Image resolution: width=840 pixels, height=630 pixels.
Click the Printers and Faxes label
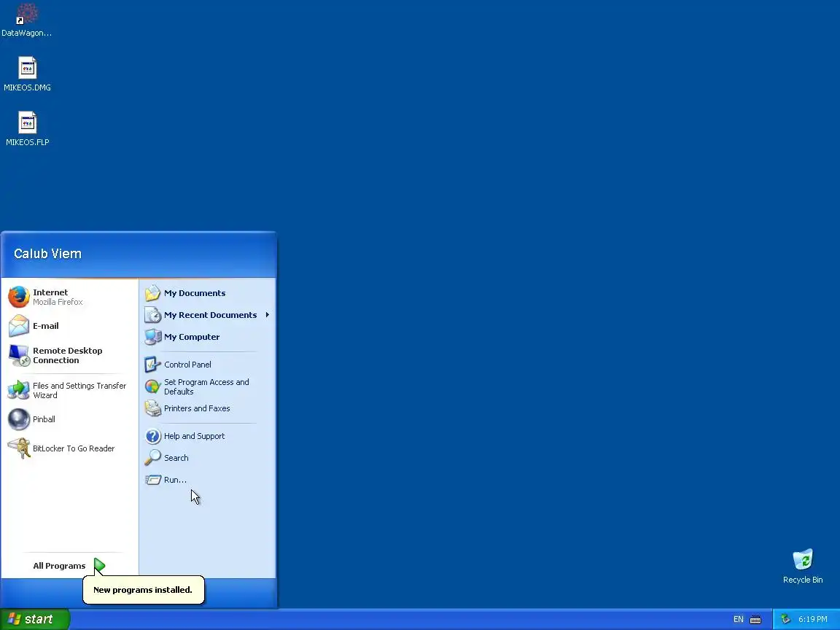pos(197,408)
